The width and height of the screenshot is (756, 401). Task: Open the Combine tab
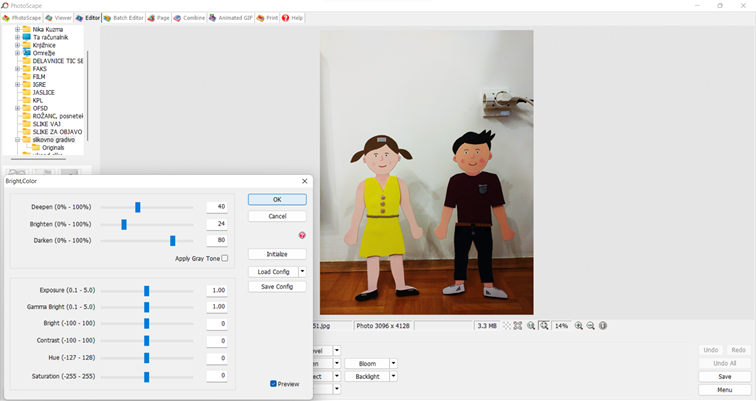click(x=189, y=18)
